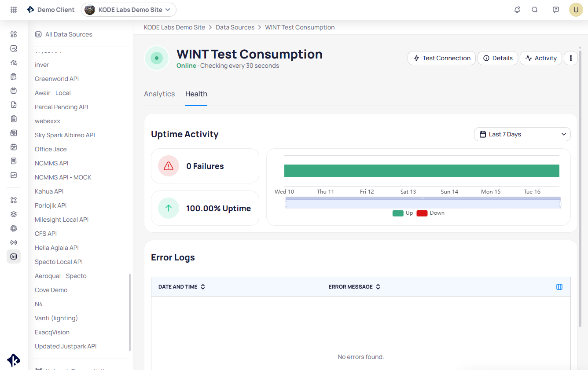Select Parcel Pending API data source
Image resolution: width=588 pixels, height=370 pixels.
click(62, 107)
